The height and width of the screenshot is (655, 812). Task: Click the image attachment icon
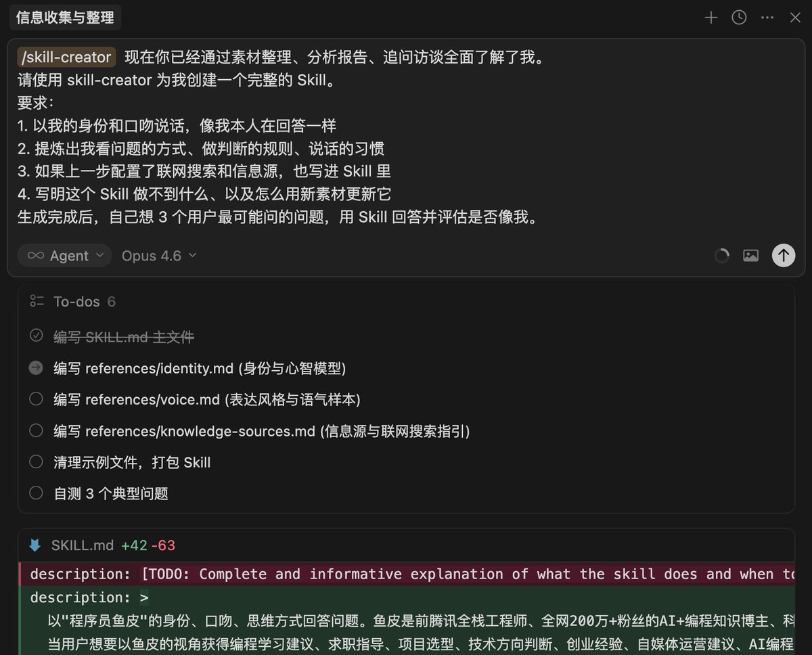point(750,256)
